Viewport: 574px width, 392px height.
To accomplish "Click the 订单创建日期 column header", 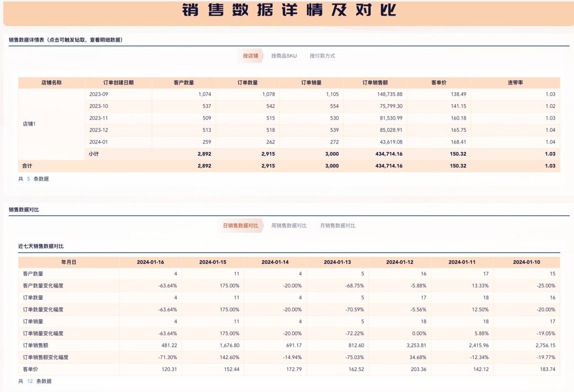I will point(119,83).
